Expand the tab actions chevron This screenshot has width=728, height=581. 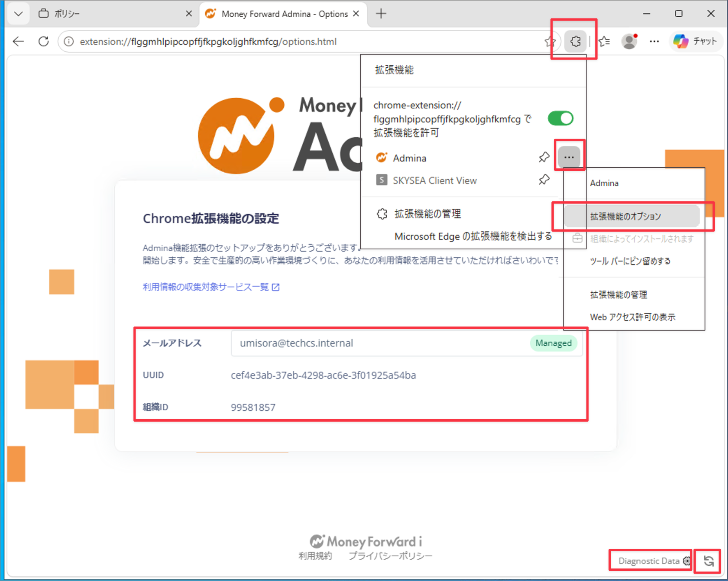[18, 14]
